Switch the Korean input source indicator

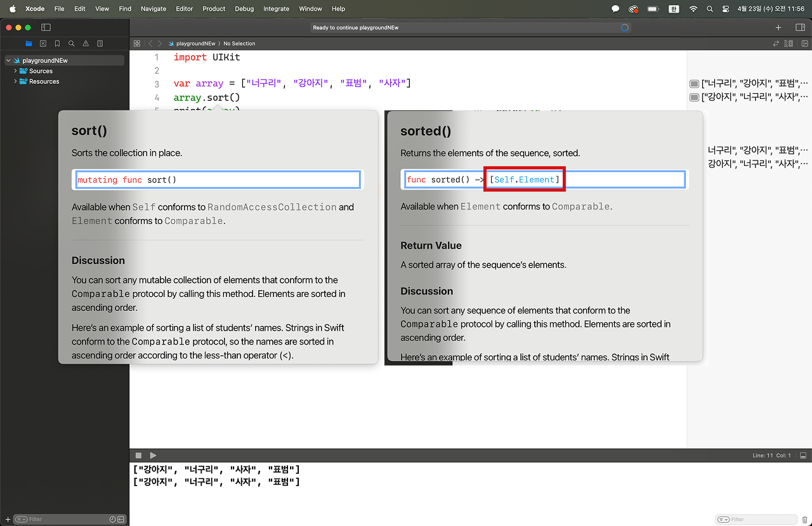(x=674, y=9)
